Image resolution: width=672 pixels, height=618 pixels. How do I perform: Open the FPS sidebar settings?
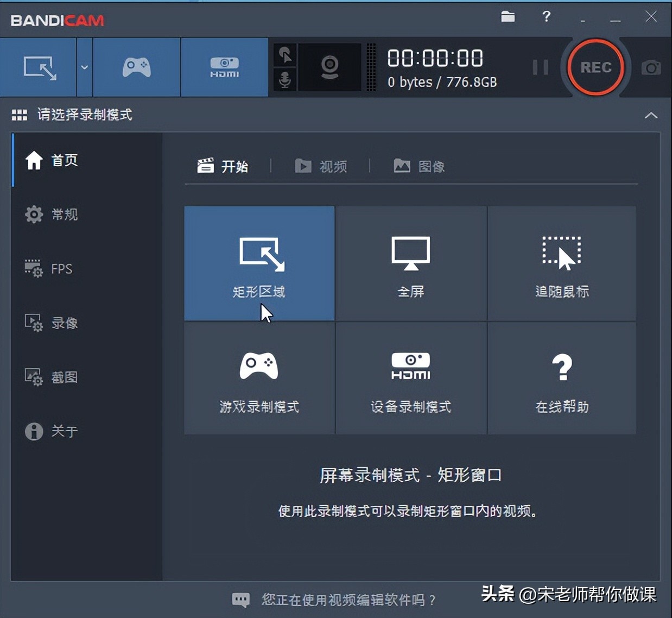tap(87, 269)
